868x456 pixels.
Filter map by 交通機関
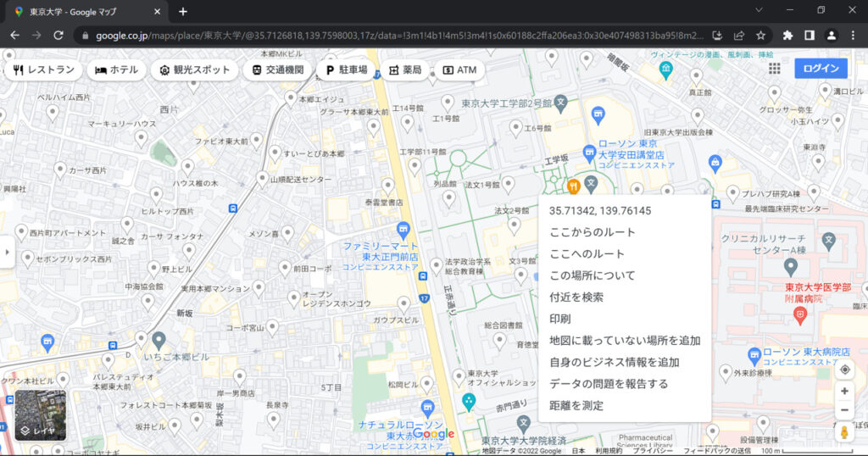coord(277,70)
